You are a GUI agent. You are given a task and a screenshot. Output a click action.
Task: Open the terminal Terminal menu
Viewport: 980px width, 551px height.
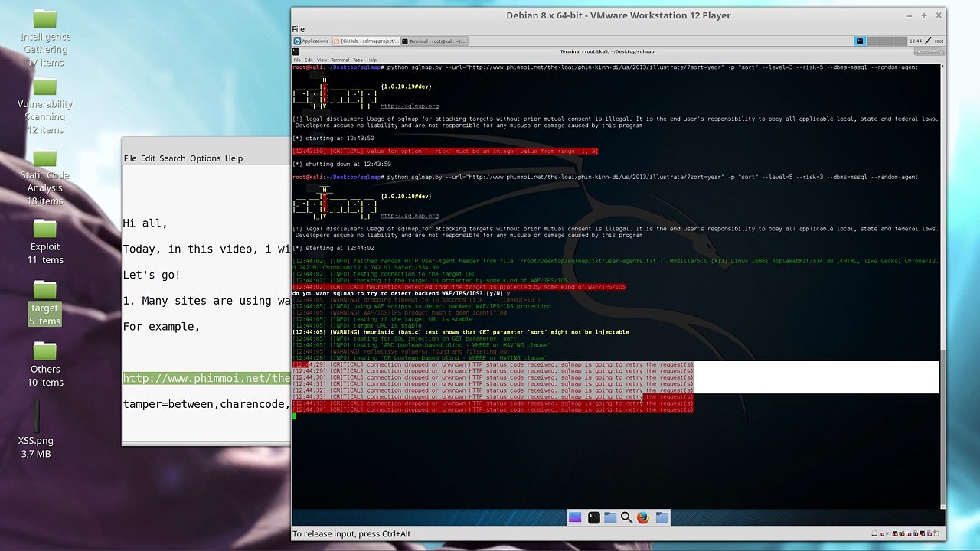pos(339,60)
